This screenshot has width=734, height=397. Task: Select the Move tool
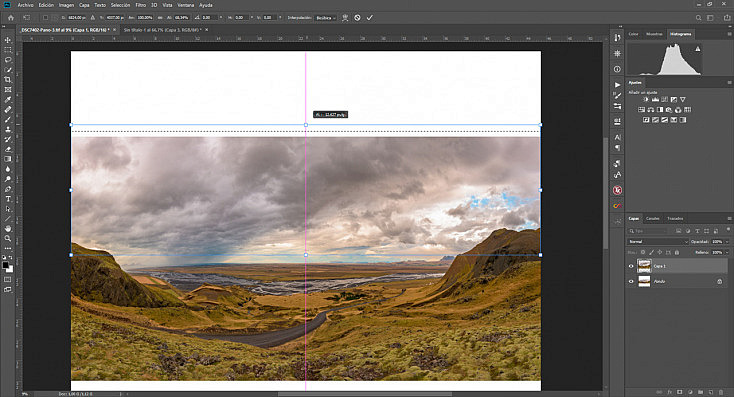coord(8,40)
